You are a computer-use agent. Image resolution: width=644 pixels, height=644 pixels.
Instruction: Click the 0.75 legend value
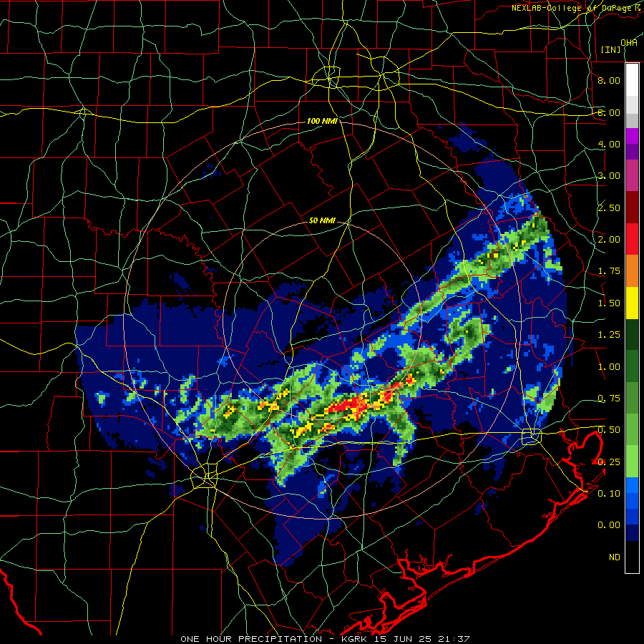point(609,399)
